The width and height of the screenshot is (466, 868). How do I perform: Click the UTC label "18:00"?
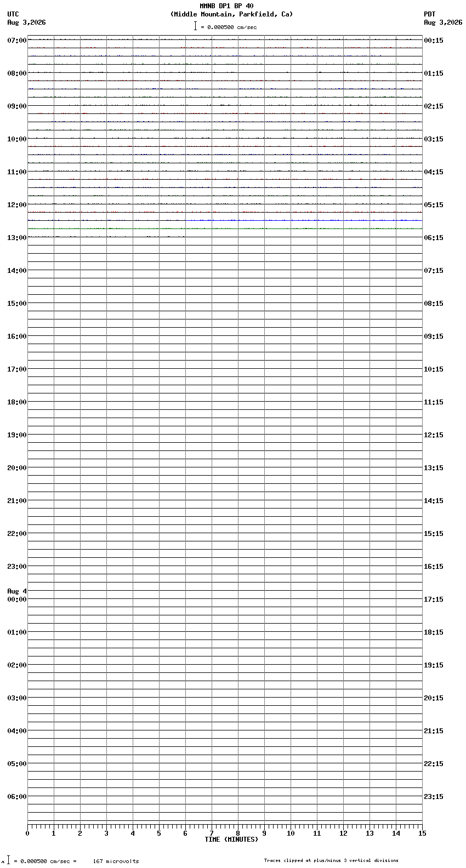pyautogui.click(x=17, y=402)
